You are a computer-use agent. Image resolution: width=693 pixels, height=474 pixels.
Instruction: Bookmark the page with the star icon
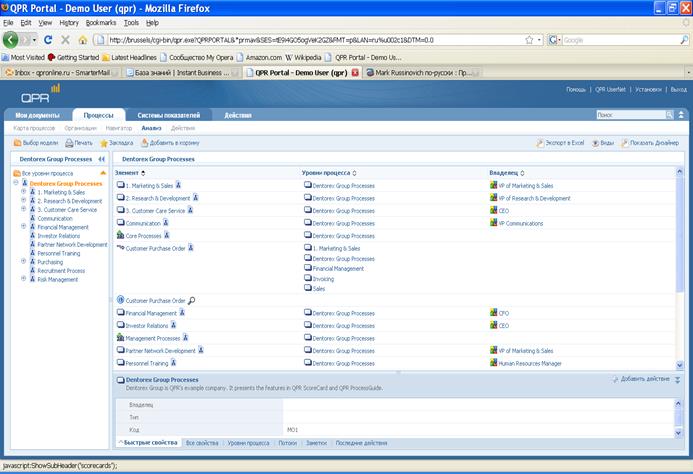tap(529, 40)
